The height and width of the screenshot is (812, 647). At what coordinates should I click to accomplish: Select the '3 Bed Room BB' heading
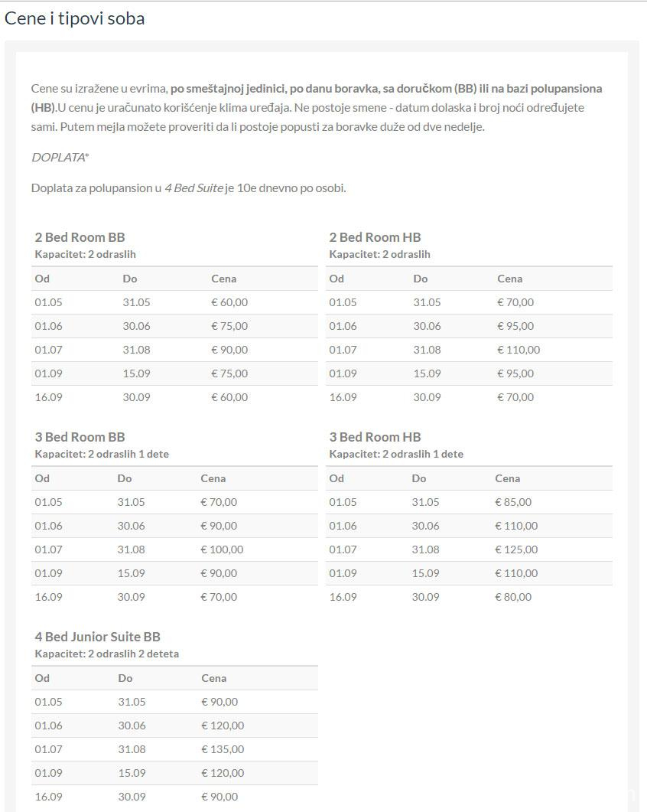point(80,437)
